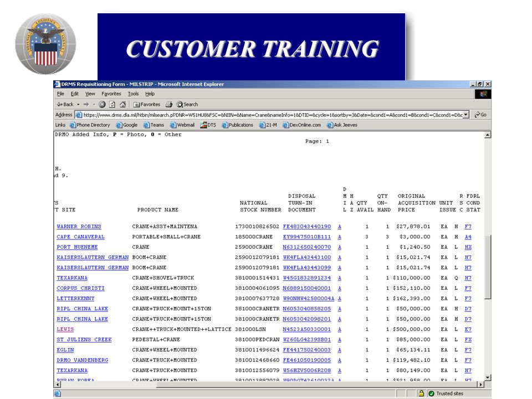Image resolution: width=532 pixels, height=399 pixels.
Task: Open Back button history dropdown arrow
Action: tap(78, 105)
